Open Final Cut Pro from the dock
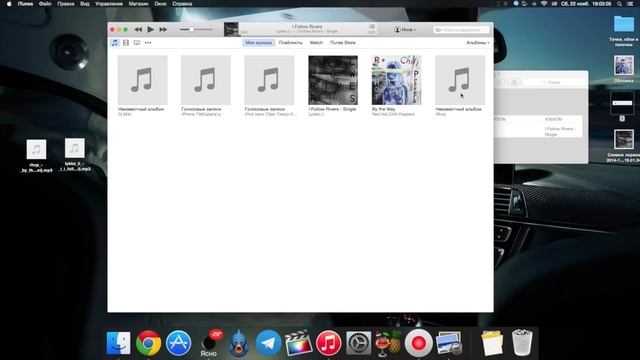 click(299, 343)
